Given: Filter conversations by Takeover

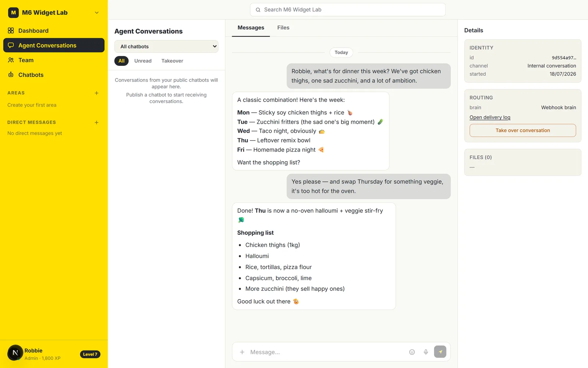Looking at the screenshot, I should pos(172,61).
